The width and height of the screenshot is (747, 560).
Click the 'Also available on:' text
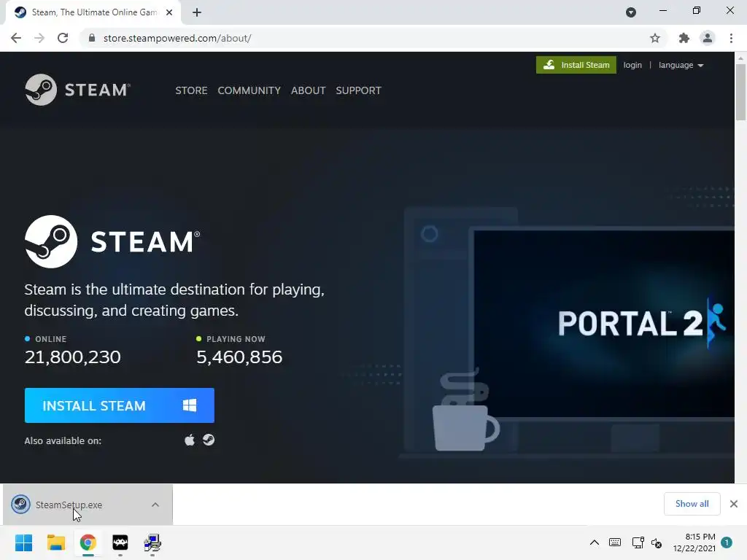click(x=63, y=440)
